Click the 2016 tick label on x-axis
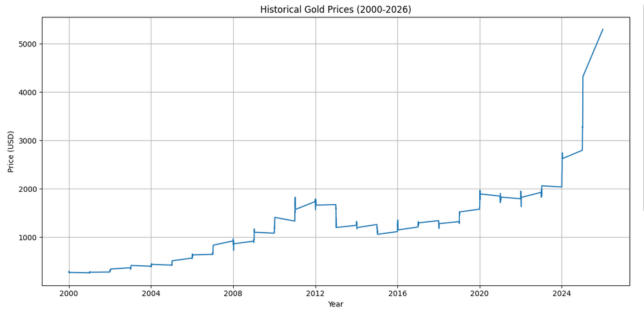The height and width of the screenshot is (311, 644). [x=397, y=294]
